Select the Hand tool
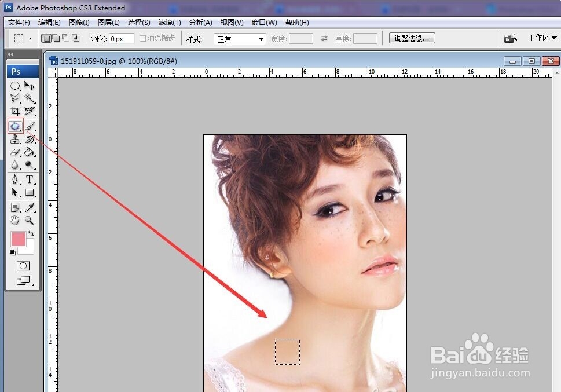Viewport: 561px width, 392px height. click(x=15, y=219)
